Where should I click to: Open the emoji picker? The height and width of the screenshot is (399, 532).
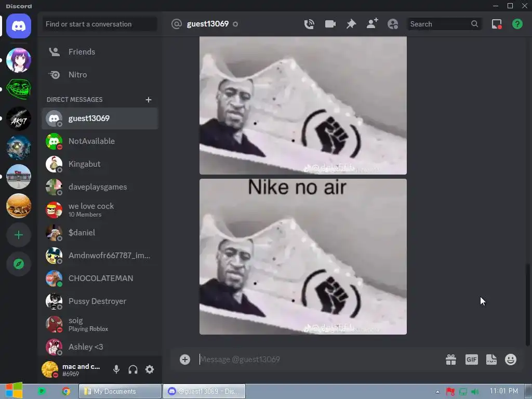coord(511,360)
